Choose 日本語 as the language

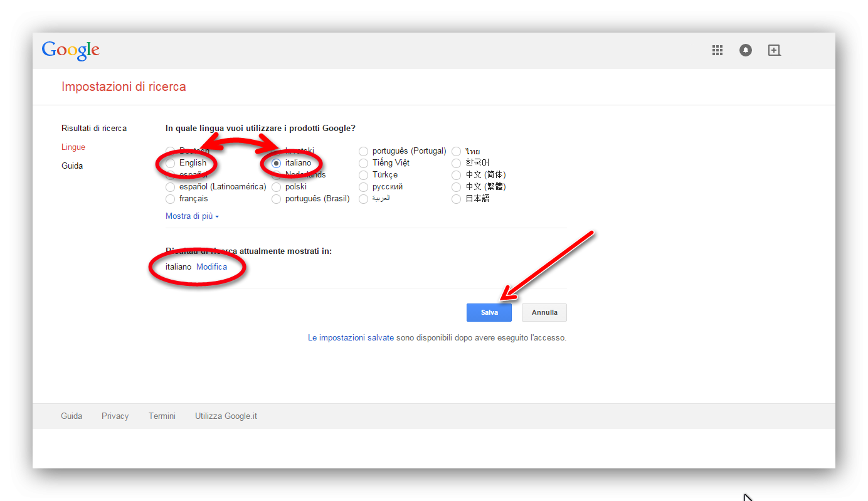tap(457, 199)
